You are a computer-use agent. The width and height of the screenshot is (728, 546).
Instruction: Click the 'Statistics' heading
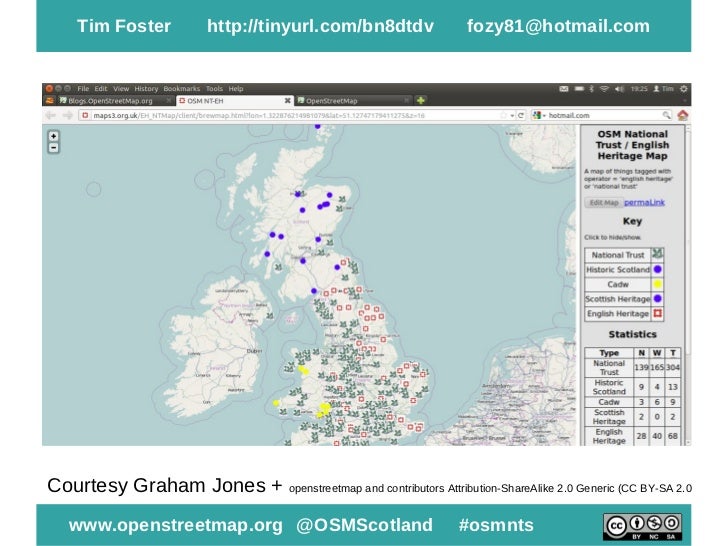click(x=632, y=334)
